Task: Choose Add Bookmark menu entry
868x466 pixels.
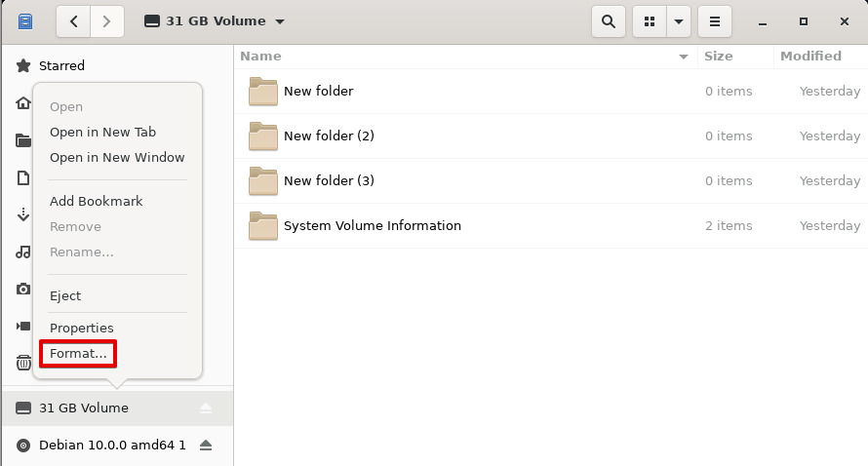Action: point(96,202)
